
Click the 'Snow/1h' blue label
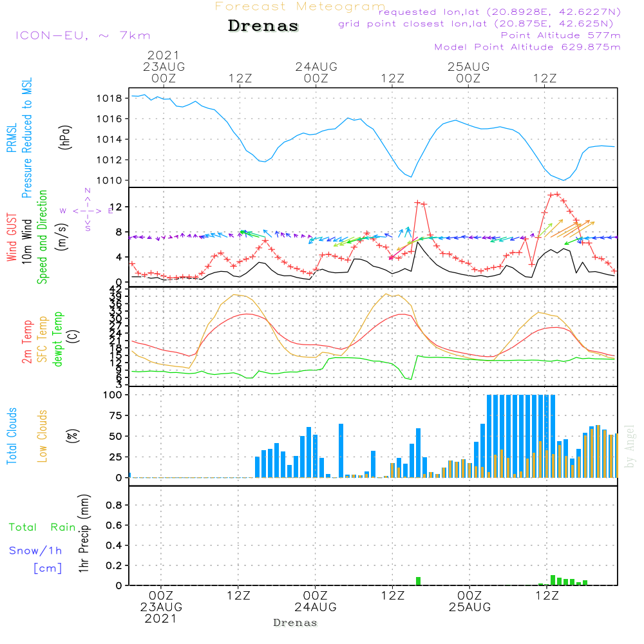(x=35, y=551)
